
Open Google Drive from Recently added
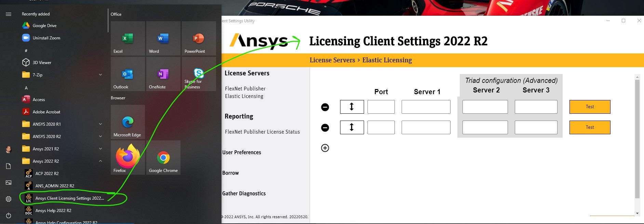(x=44, y=26)
